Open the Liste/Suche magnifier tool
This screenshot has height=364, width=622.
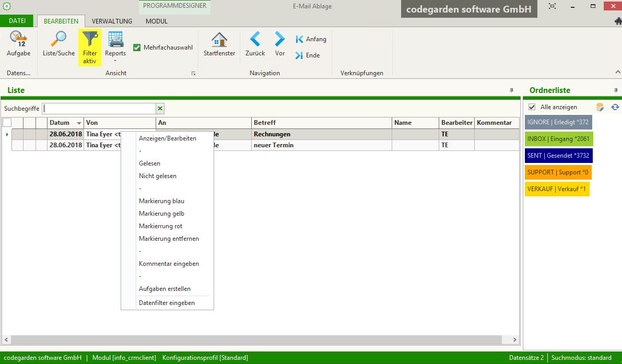[58, 40]
